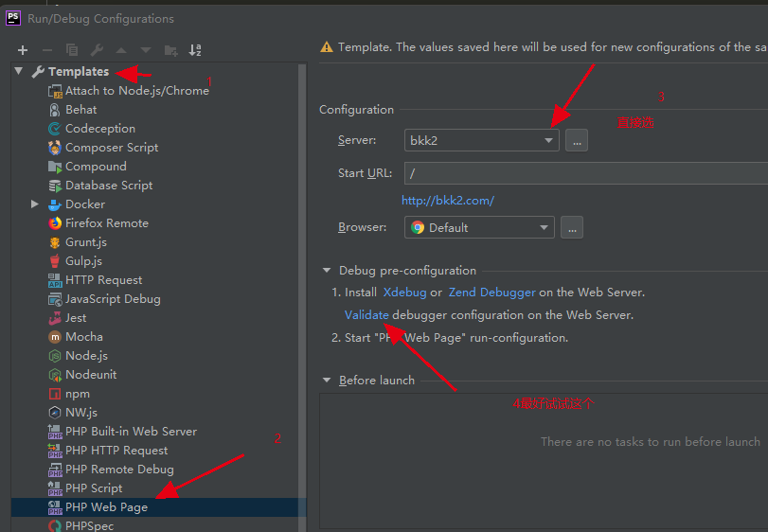This screenshot has width=768, height=532.
Task: Select PHP Web Page template
Action: click(159, 507)
